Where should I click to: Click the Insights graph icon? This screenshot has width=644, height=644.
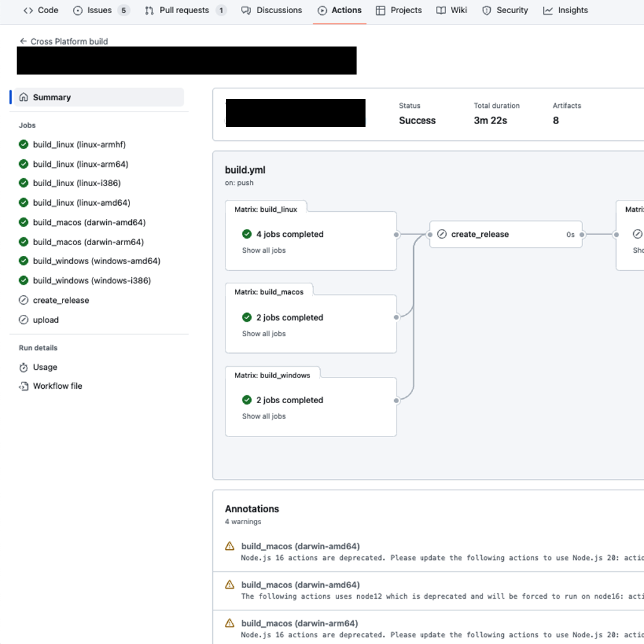548,10
